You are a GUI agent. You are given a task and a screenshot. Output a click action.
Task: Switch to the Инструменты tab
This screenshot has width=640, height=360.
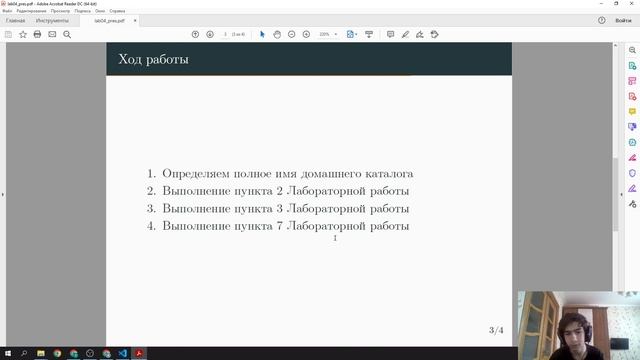52,20
